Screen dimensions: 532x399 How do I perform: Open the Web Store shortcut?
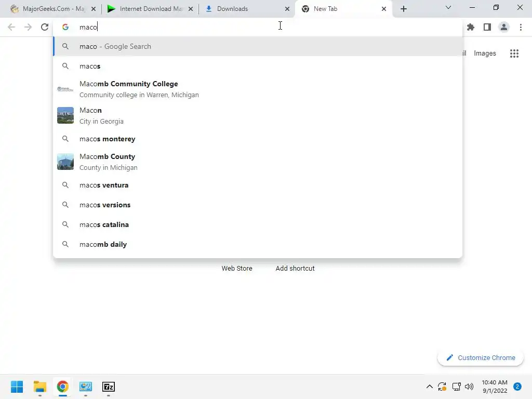(x=237, y=269)
